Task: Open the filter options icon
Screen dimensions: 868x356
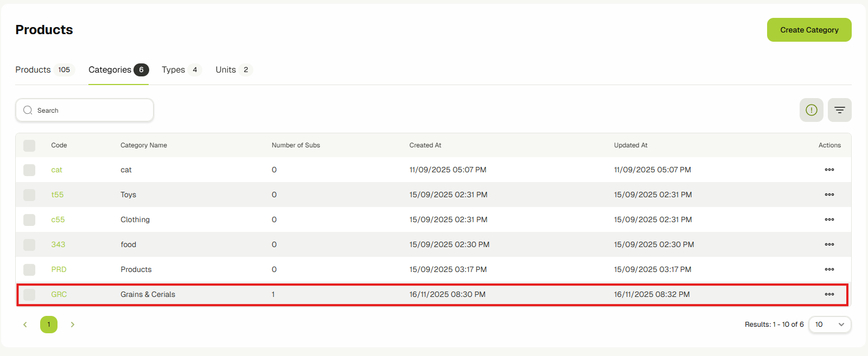Action: tap(839, 110)
